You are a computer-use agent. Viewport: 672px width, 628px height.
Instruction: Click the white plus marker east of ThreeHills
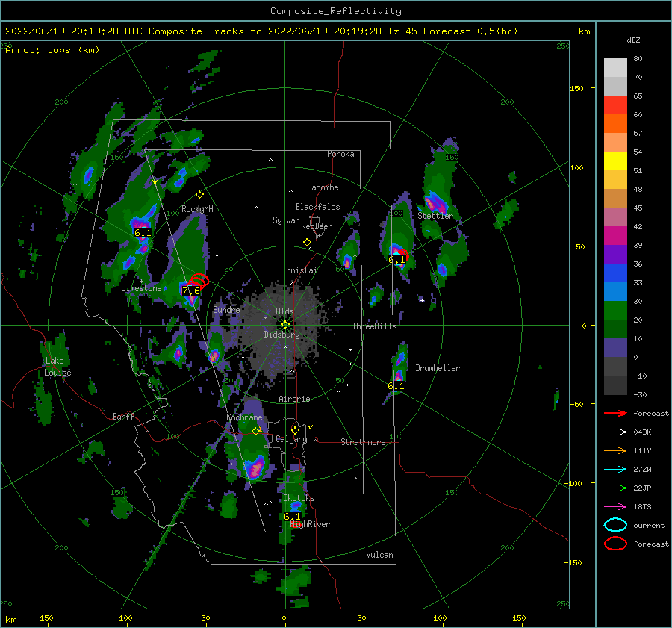pos(422,300)
